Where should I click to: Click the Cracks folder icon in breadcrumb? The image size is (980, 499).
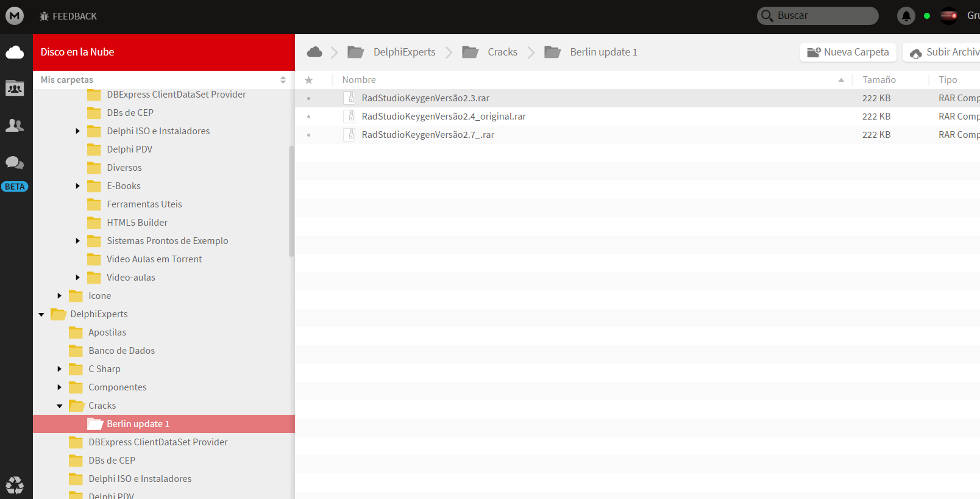click(470, 52)
